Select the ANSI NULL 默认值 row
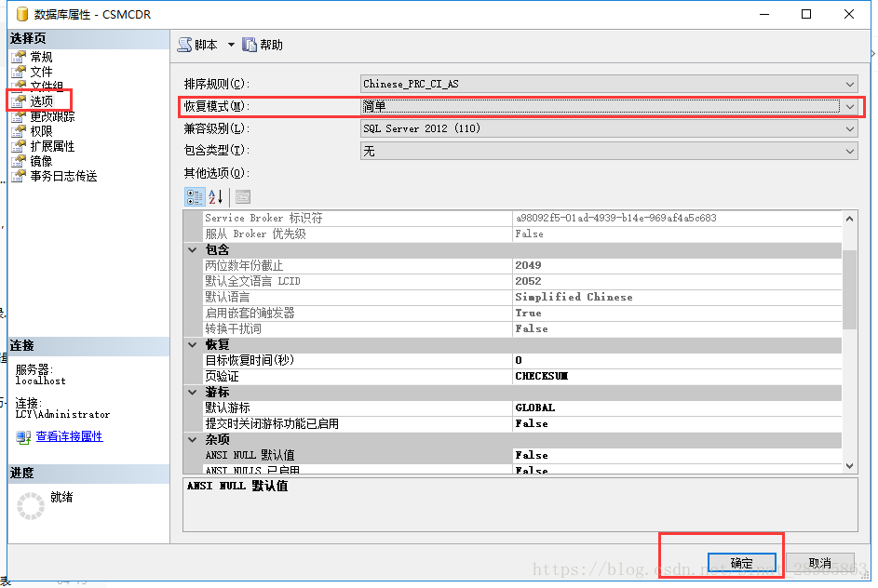 coord(522,455)
